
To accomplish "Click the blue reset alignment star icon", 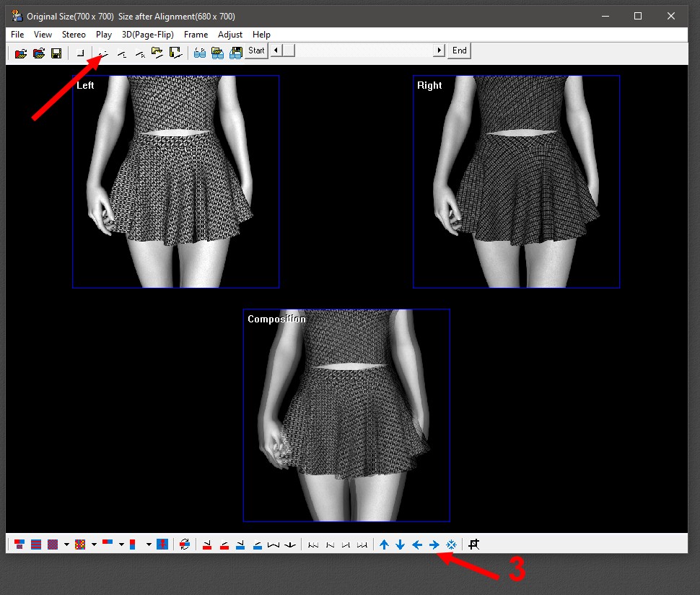I will pos(451,545).
